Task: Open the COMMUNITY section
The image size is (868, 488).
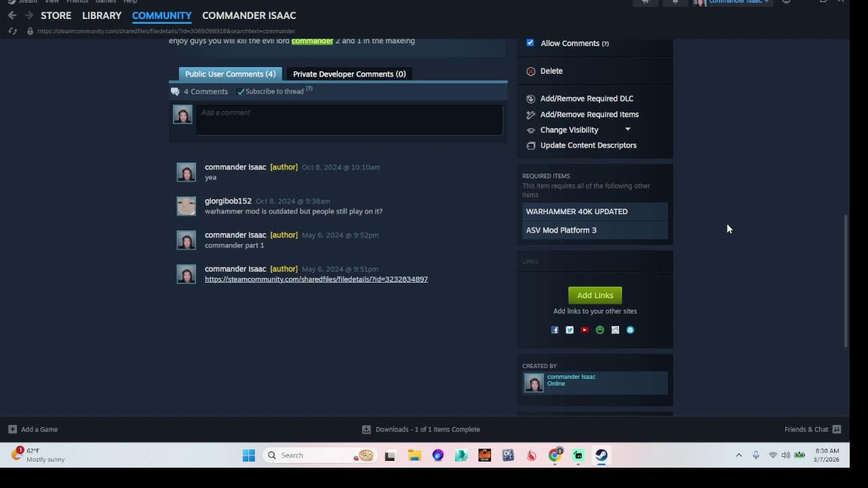Action: 161,15
